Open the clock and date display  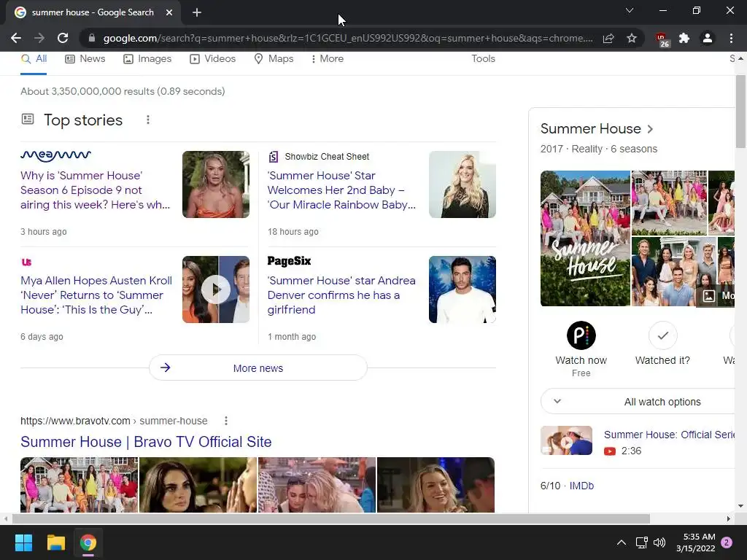[695, 542]
